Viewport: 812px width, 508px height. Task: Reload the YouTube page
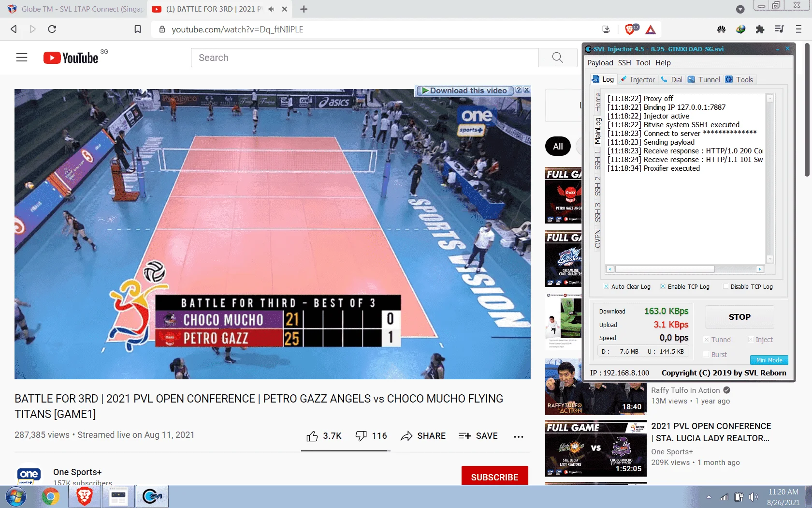tap(52, 29)
